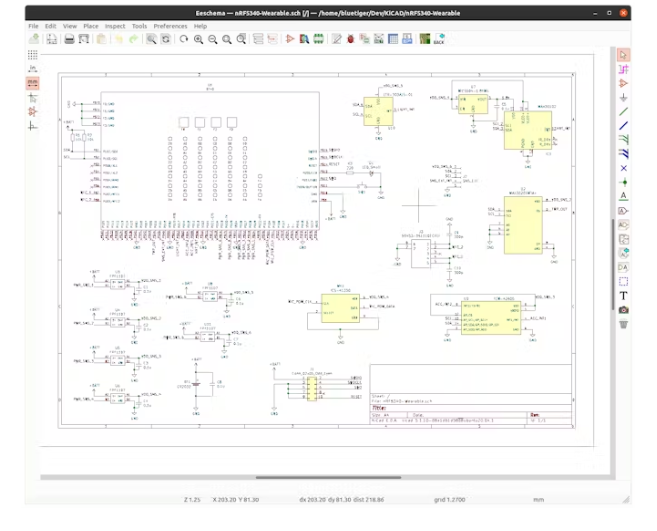Viewport: 657px width, 531px height.
Task: Select the Place text tool
Action: click(x=623, y=296)
